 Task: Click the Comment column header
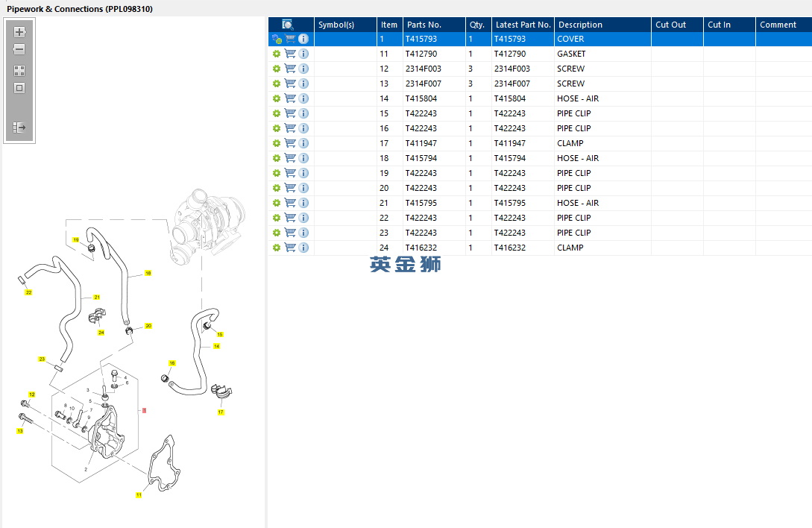(784, 25)
